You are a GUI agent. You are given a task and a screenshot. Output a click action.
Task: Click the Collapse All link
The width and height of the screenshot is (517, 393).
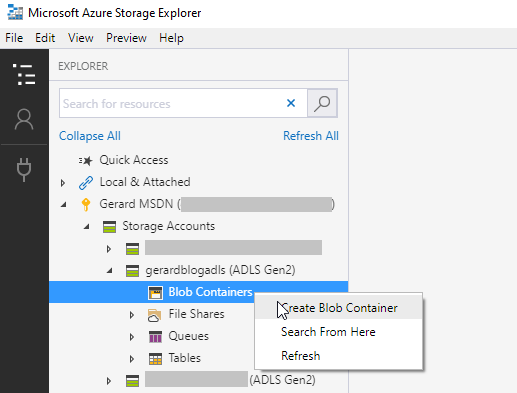[x=90, y=136]
